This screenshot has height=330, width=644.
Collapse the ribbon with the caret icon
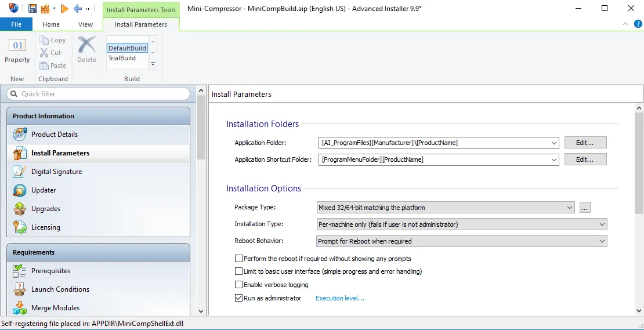tap(625, 24)
